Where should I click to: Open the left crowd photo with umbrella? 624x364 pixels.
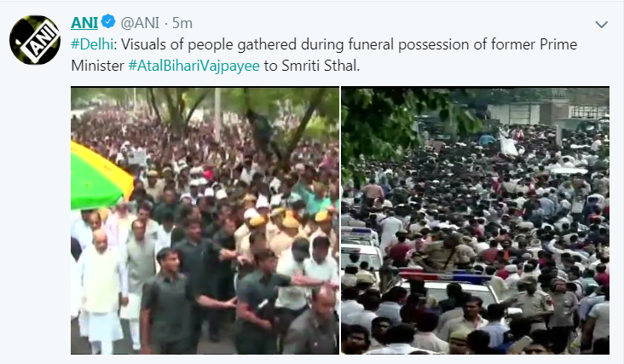[x=205, y=221]
